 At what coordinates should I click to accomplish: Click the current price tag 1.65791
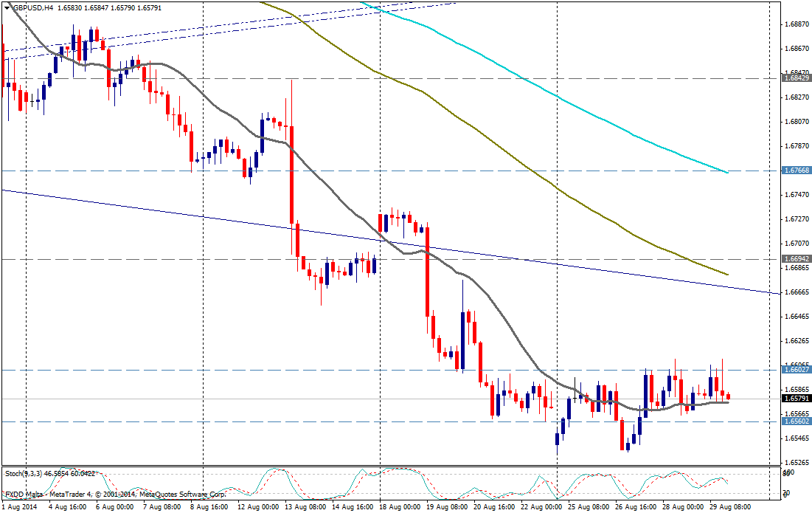[x=797, y=399]
